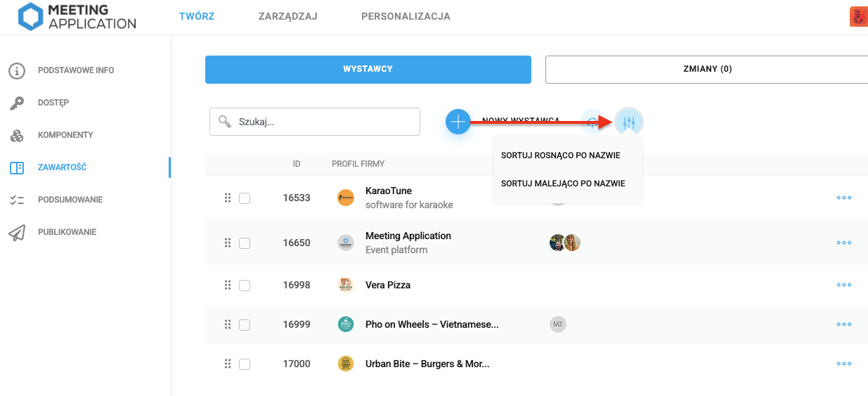
Task: Open the Zmiany (0) tab
Action: pyautogui.click(x=707, y=70)
